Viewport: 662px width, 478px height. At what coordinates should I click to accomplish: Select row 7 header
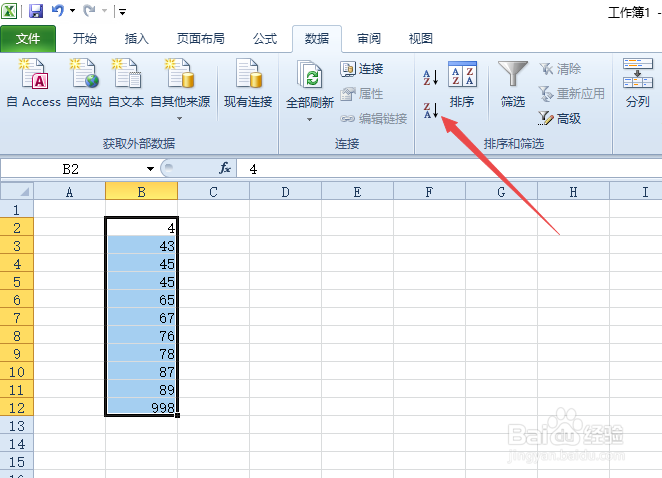pos(17,318)
